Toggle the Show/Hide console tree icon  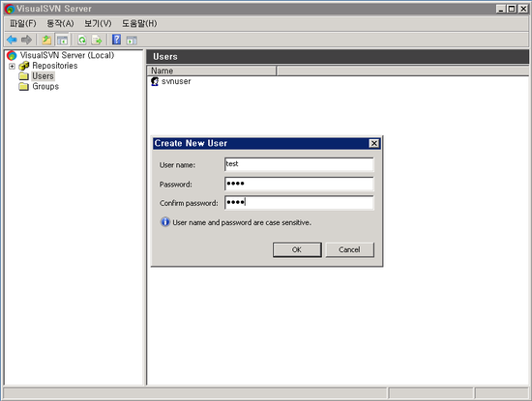point(62,40)
